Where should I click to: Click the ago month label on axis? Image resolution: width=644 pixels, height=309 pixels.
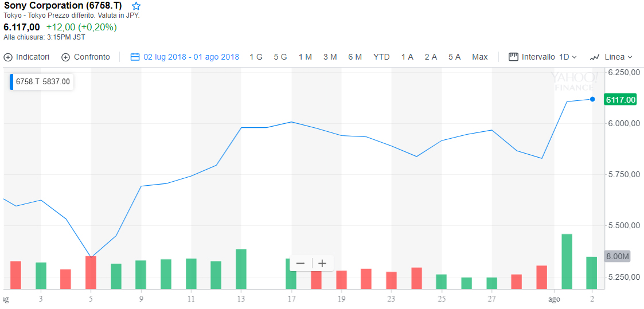coord(555,300)
